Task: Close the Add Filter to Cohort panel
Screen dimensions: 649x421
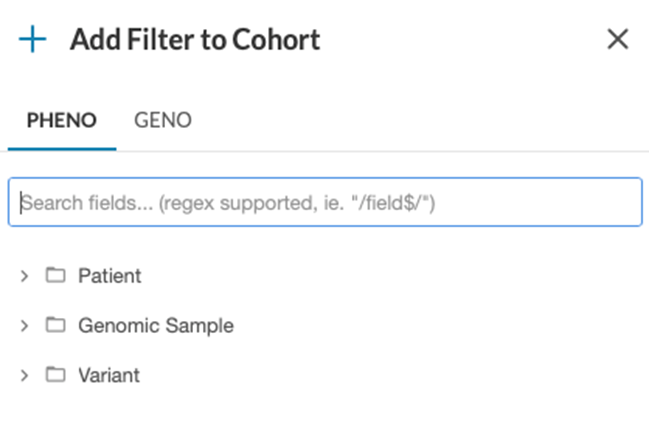Action: (618, 39)
